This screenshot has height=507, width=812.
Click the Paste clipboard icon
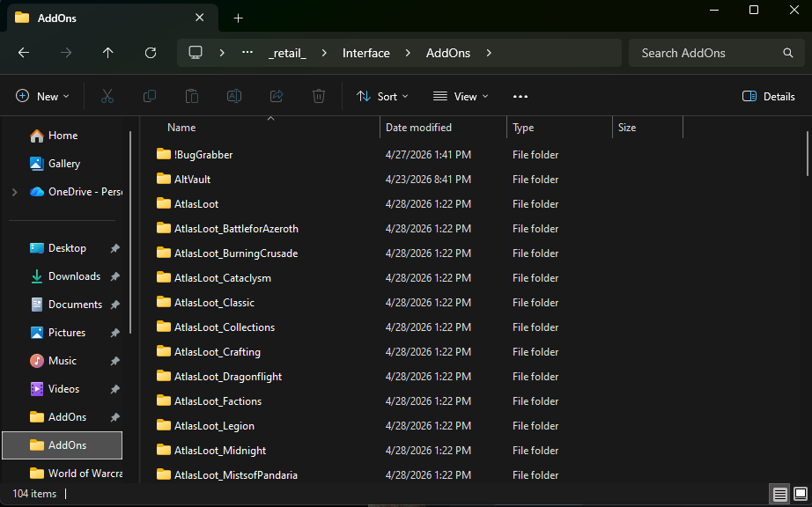click(x=192, y=97)
